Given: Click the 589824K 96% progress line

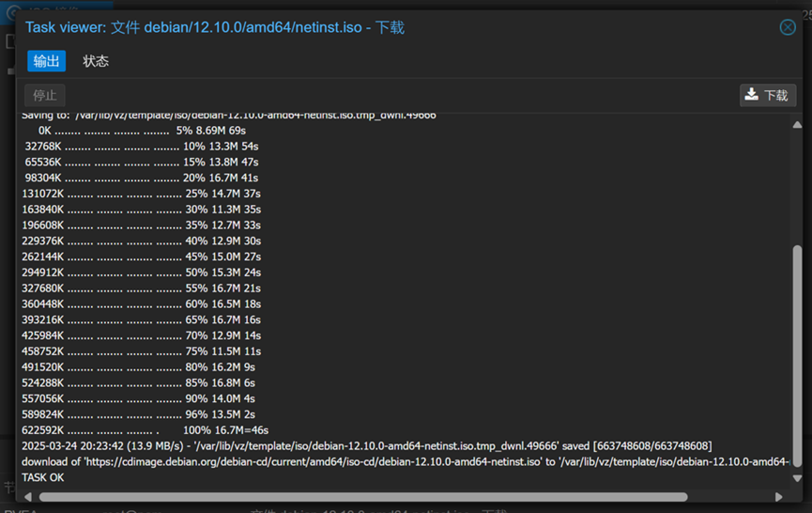Looking at the screenshot, I should (138, 414).
